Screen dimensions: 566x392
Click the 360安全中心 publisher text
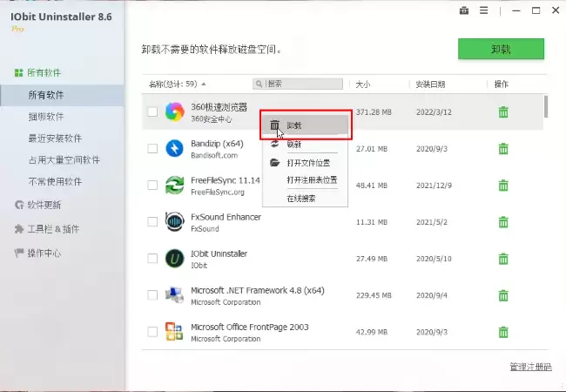tap(212, 118)
